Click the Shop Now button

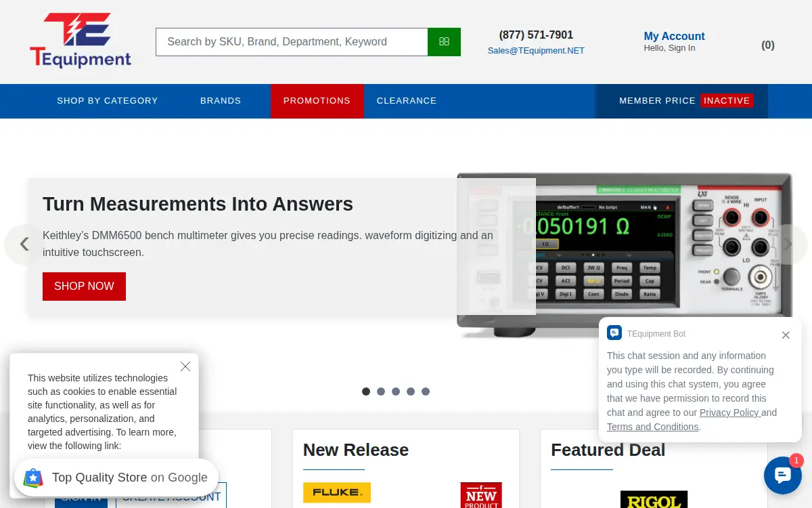(x=84, y=287)
